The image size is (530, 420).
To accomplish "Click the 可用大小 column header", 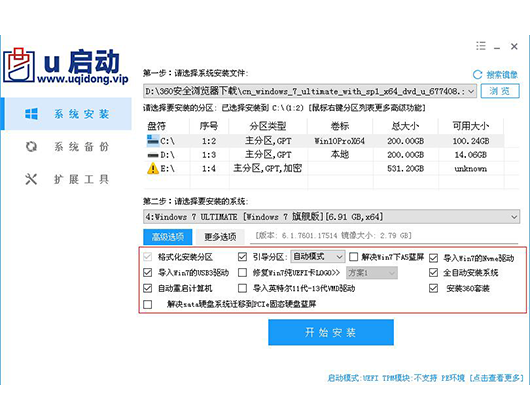I will click(471, 126).
